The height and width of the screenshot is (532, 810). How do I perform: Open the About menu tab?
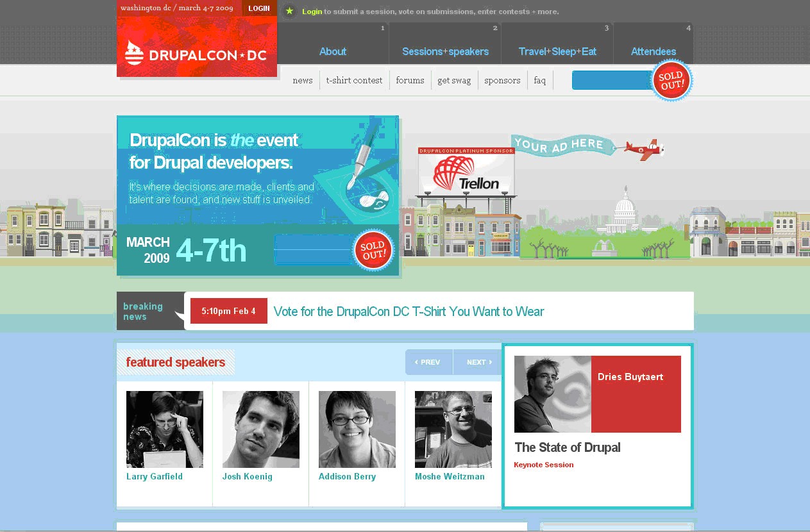[332, 51]
